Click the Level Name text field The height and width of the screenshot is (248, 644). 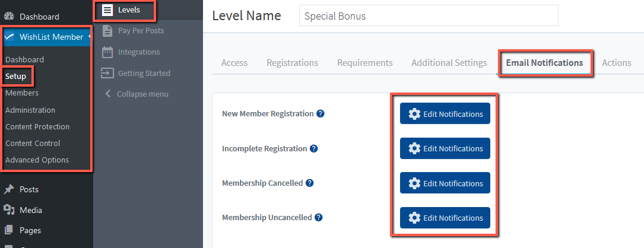click(429, 15)
